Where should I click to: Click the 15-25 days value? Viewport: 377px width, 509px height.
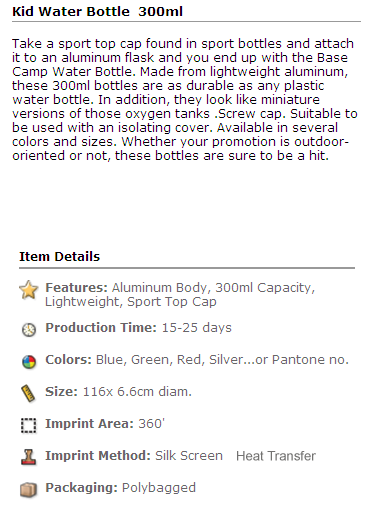click(197, 327)
